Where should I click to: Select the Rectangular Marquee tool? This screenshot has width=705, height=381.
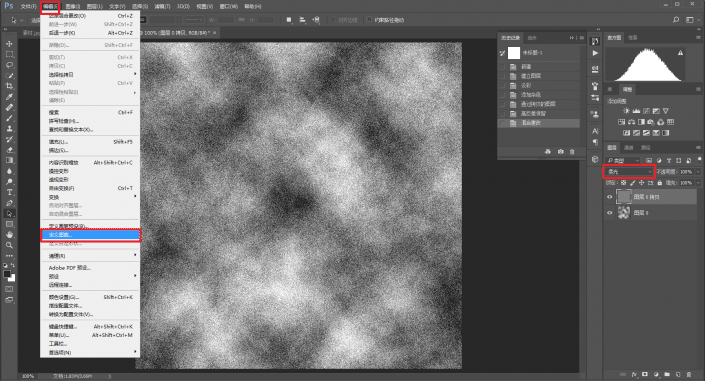coord(9,54)
